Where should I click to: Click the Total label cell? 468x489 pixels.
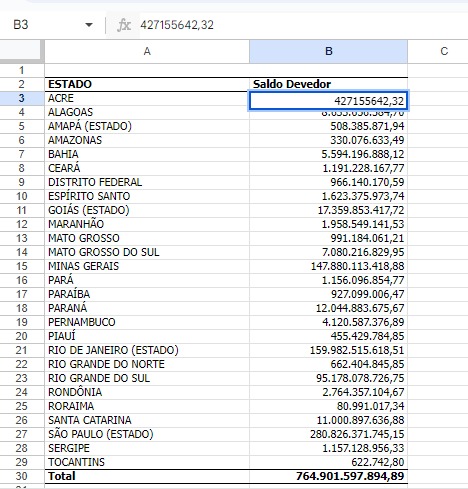[147, 476]
